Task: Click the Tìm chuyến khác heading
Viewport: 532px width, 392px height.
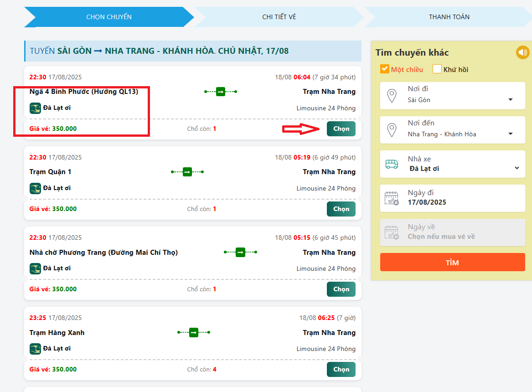Action: coord(412,52)
